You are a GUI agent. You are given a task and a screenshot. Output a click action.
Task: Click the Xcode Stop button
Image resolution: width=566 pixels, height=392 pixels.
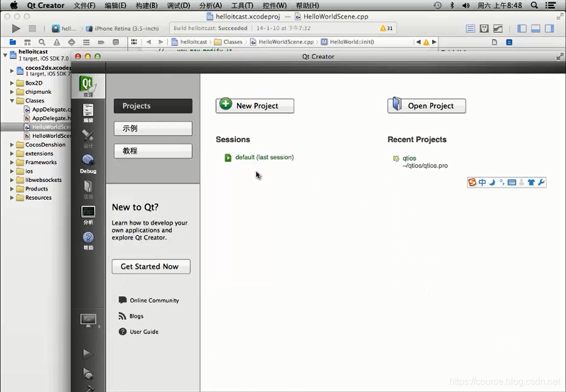33,29
